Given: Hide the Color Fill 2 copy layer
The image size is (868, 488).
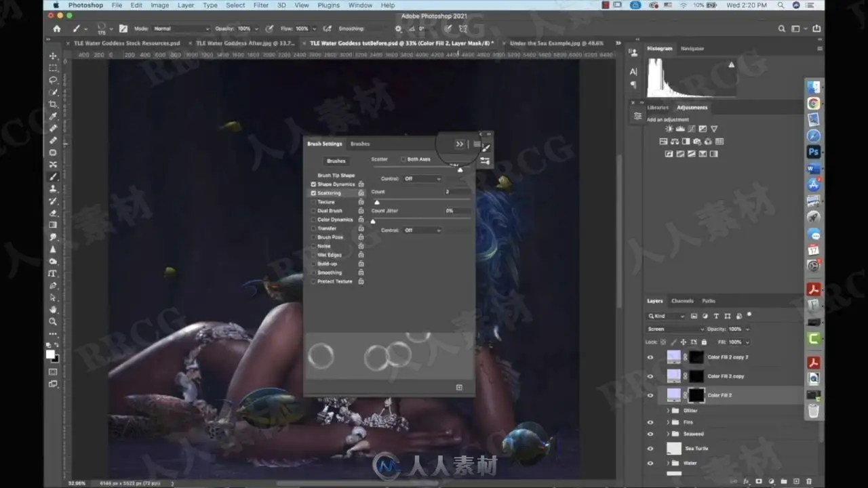Looking at the screenshot, I should click(650, 376).
